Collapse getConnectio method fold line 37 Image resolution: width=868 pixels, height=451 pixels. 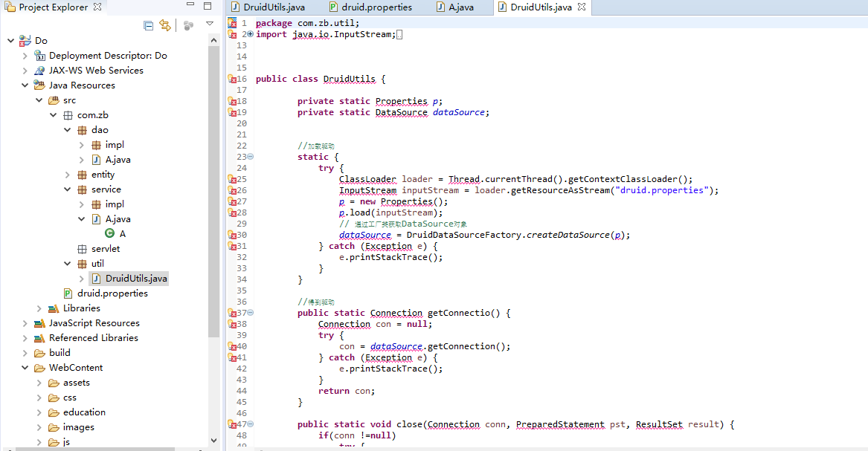coord(251,313)
